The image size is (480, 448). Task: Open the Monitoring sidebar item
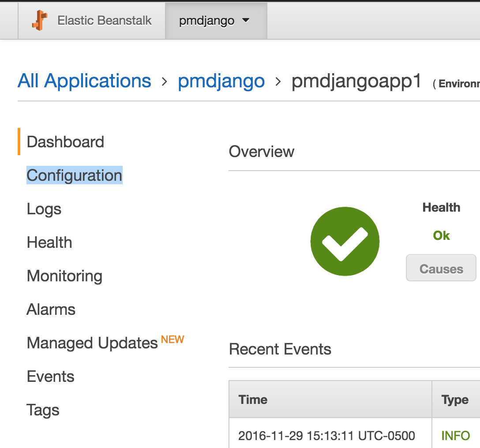(x=64, y=276)
